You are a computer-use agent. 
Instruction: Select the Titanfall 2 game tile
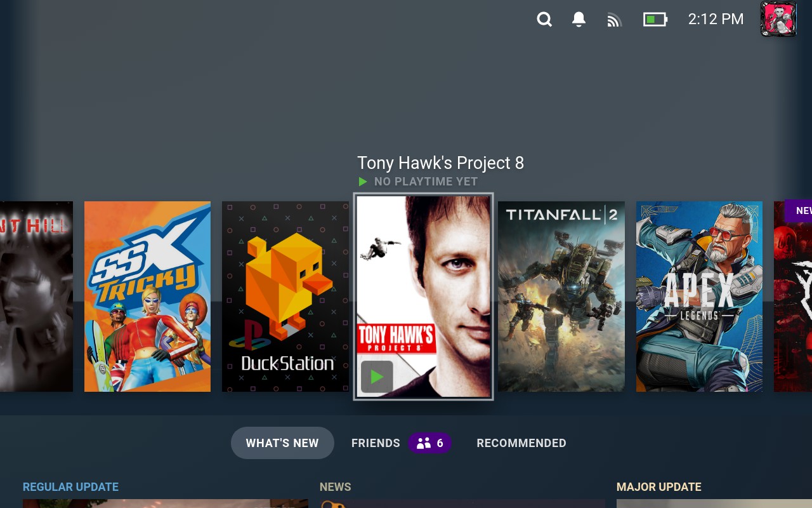(x=561, y=295)
